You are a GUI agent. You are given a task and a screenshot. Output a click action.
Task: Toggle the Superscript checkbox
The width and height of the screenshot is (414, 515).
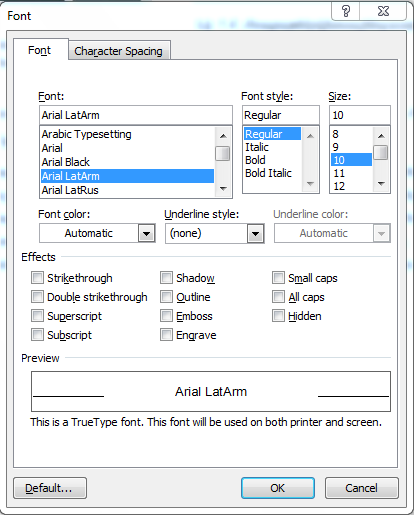click(x=37, y=315)
